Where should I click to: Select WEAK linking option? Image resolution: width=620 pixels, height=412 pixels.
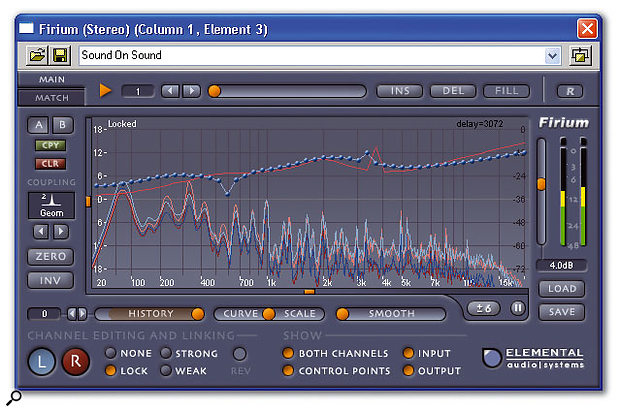click(x=183, y=371)
